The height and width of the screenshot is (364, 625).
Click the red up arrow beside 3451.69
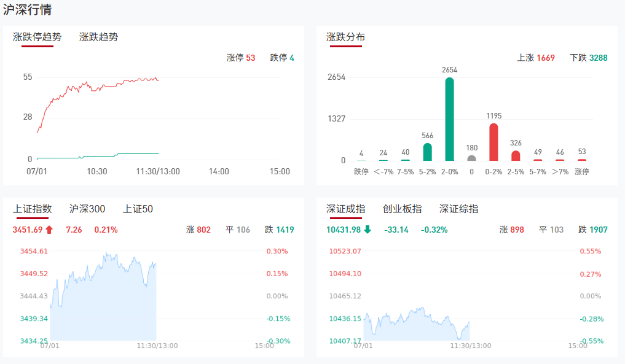pyautogui.click(x=50, y=230)
